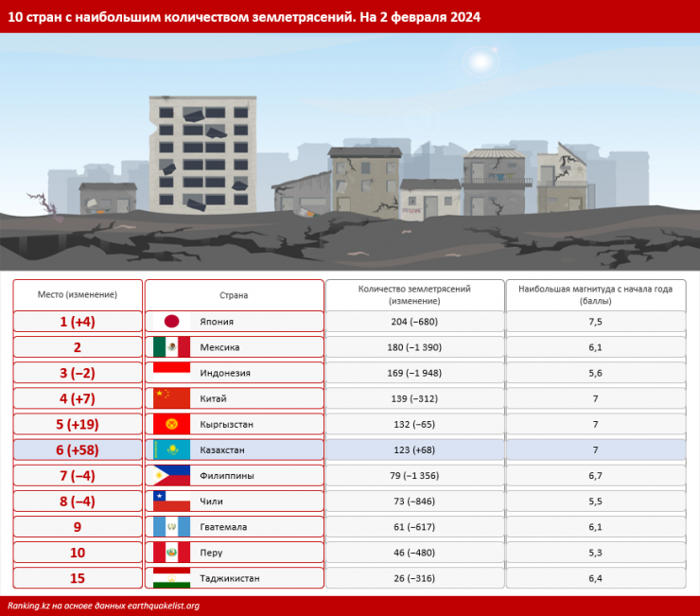
Task: Click the tall damaged building in the illustration
Action: tap(201, 151)
